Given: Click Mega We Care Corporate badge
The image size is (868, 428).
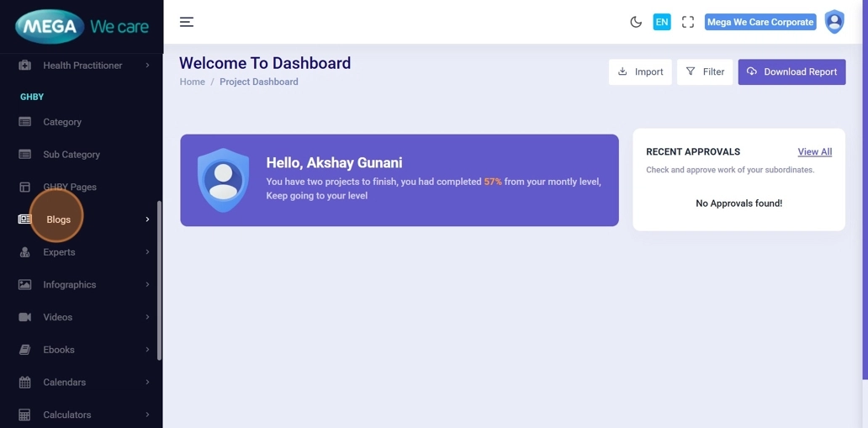Looking at the screenshot, I should 760,22.
